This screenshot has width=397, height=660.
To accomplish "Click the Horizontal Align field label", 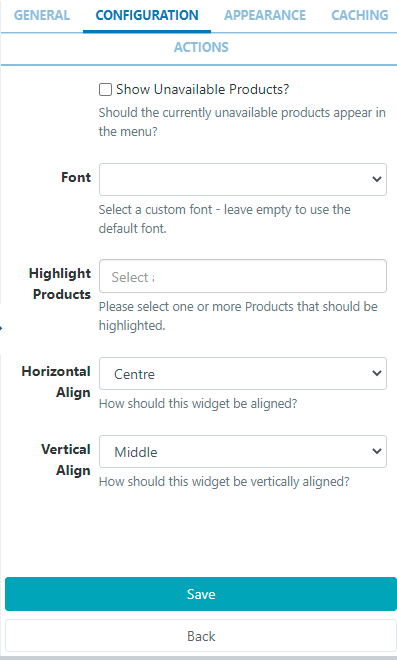I will [56, 382].
